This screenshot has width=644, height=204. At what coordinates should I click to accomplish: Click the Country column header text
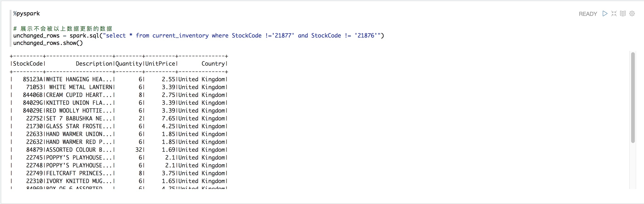213,64
